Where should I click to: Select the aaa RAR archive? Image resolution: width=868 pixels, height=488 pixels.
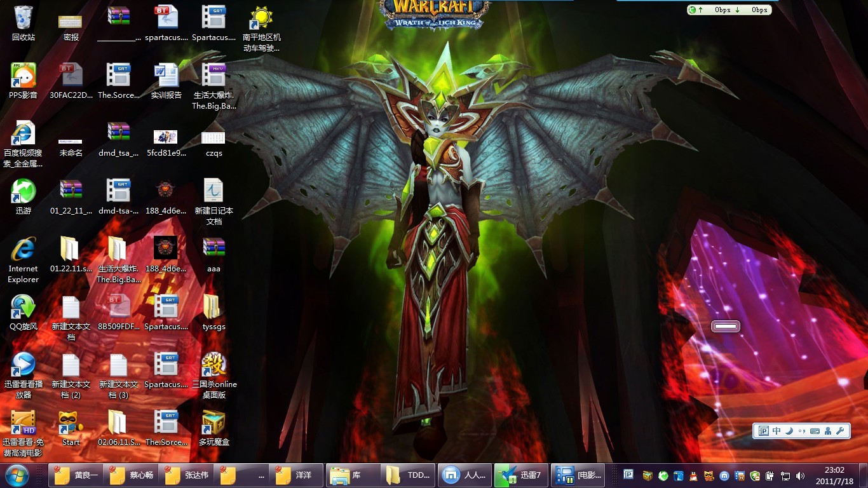tap(214, 255)
